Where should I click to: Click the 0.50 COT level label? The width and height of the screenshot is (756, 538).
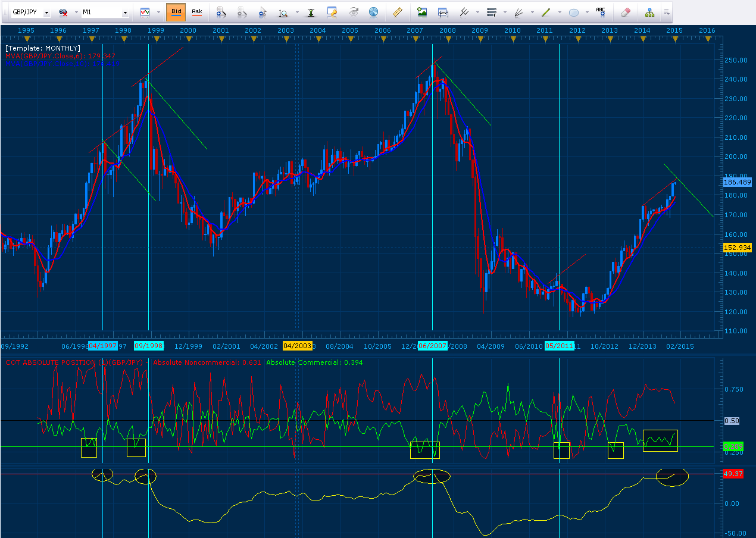click(x=731, y=421)
